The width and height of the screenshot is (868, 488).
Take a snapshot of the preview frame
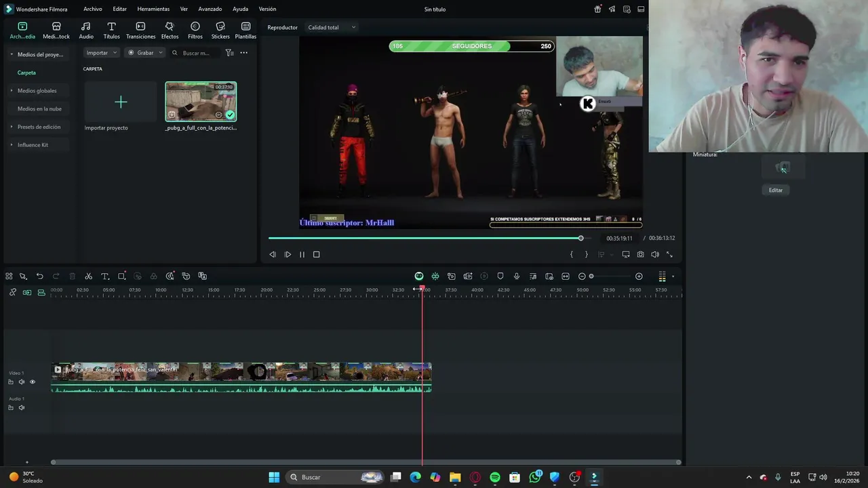pyautogui.click(x=640, y=255)
